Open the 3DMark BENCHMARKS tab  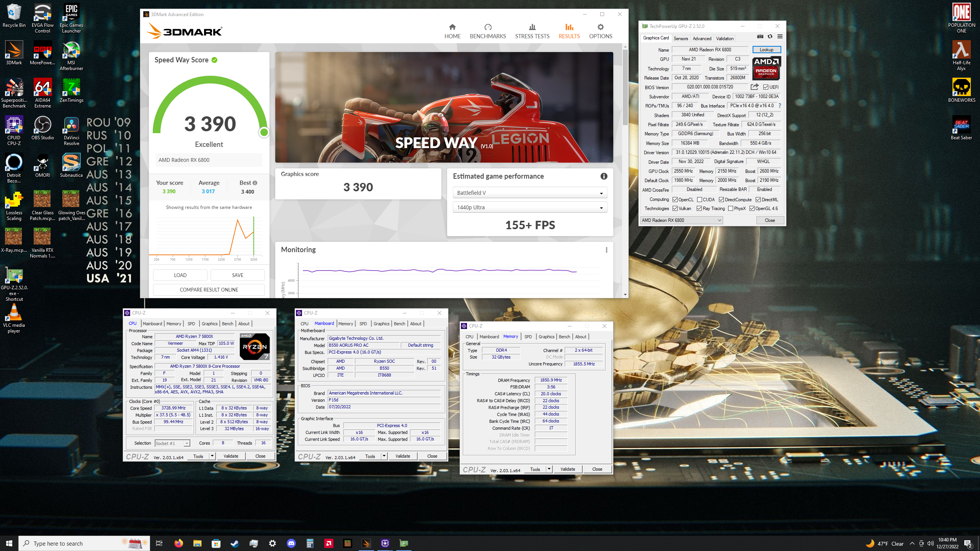(488, 31)
